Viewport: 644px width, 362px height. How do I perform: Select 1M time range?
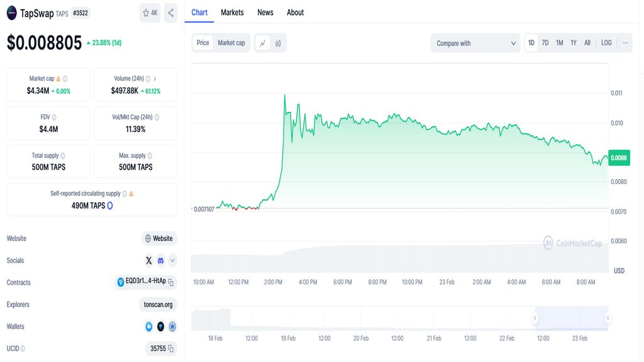559,43
